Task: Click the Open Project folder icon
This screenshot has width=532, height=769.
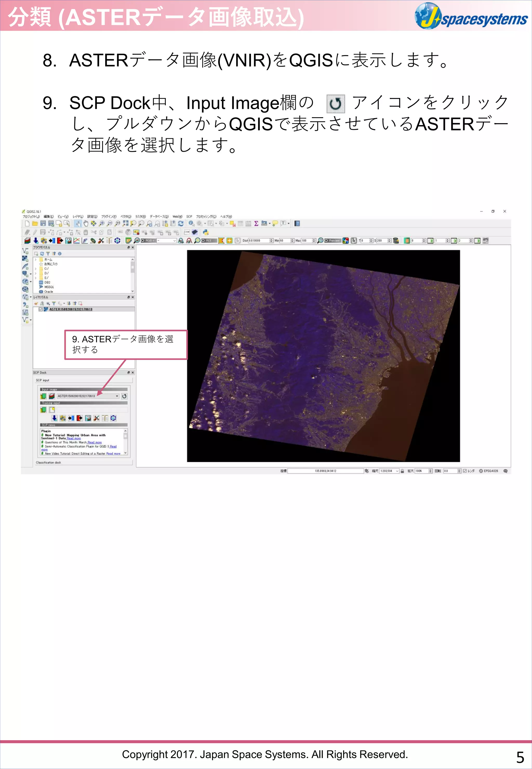Action: [x=35, y=224]
